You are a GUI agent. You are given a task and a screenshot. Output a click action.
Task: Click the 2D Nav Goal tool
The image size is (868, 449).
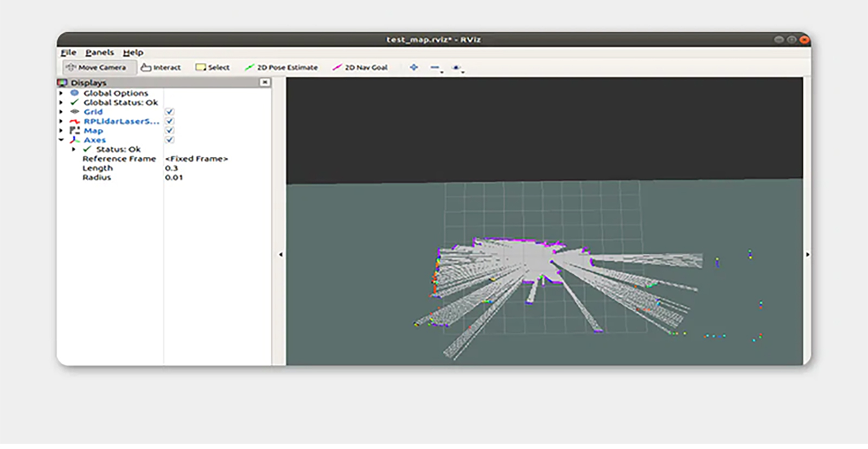click(360, 67)
